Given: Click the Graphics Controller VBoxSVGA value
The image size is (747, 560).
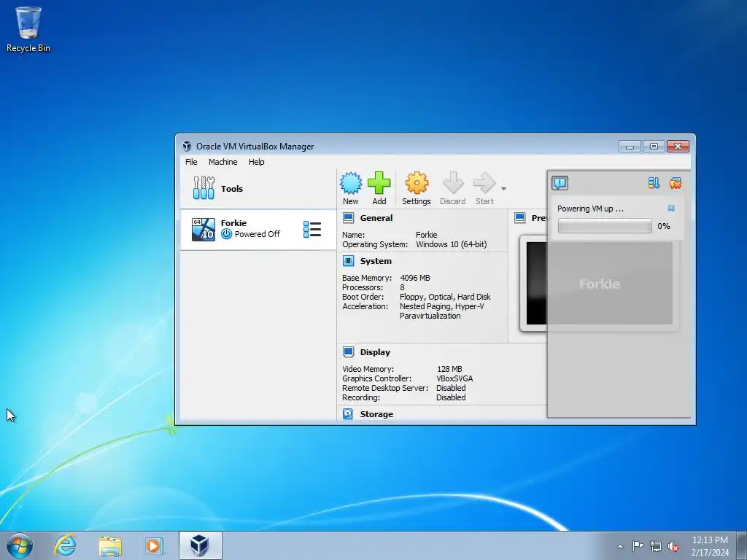Looking at the screenshot, I should pos(454,378).
